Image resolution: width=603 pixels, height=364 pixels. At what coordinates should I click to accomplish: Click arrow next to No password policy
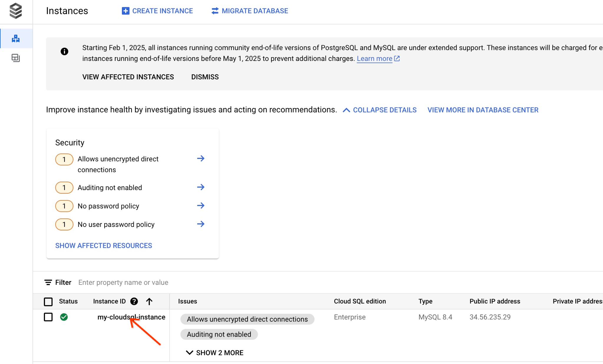pos(201,206)
